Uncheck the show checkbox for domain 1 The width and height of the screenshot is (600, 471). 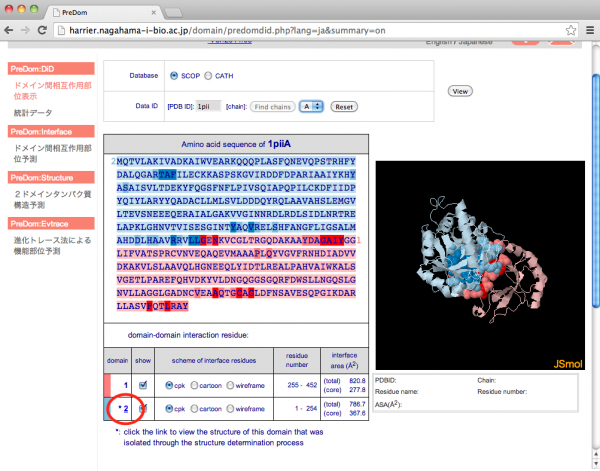pyautogui.click(x=142, y=385)
